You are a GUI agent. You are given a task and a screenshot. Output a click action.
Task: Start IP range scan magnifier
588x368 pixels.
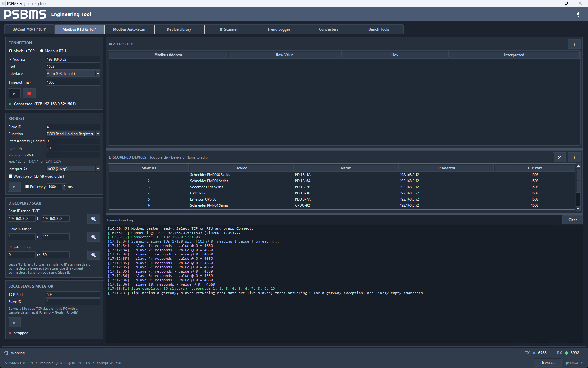(x=94, y=219)
